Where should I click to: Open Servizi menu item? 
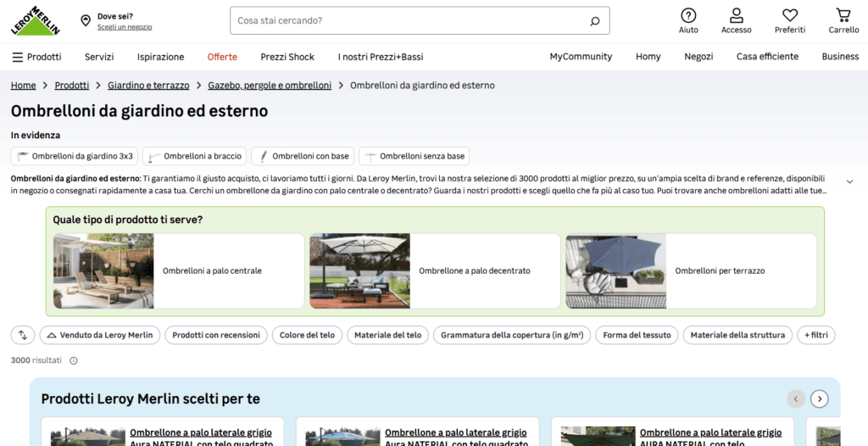(x=99, y=57)
